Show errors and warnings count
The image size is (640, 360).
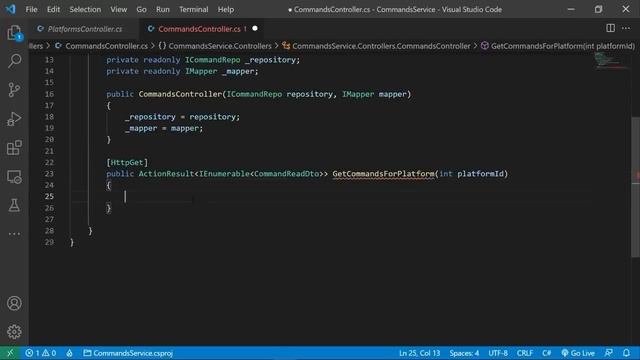tap(40, 353)
